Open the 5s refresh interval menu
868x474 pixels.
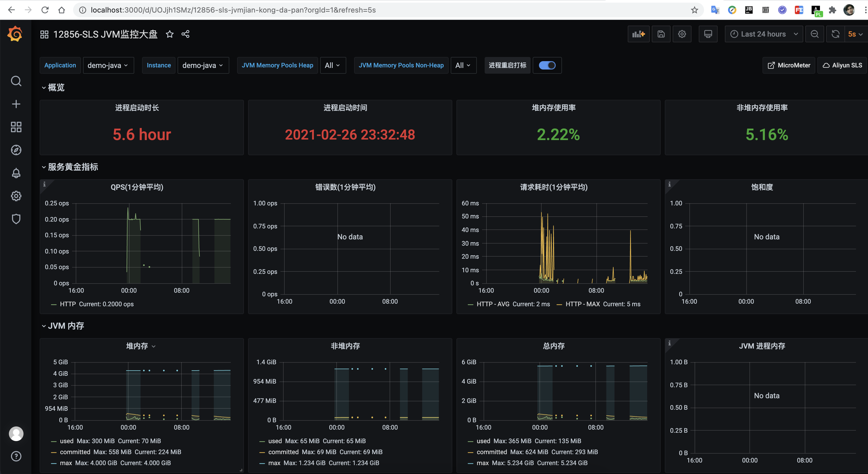(x=855, y=34)
